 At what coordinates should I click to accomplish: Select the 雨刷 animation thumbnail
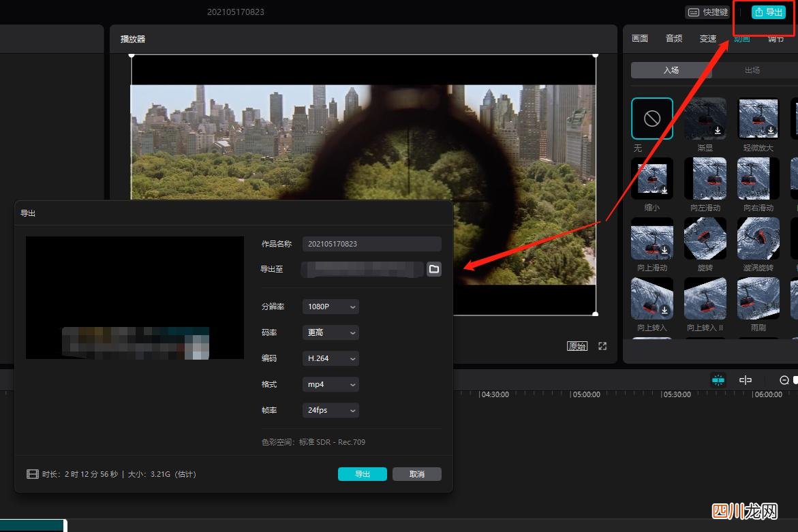758,298
